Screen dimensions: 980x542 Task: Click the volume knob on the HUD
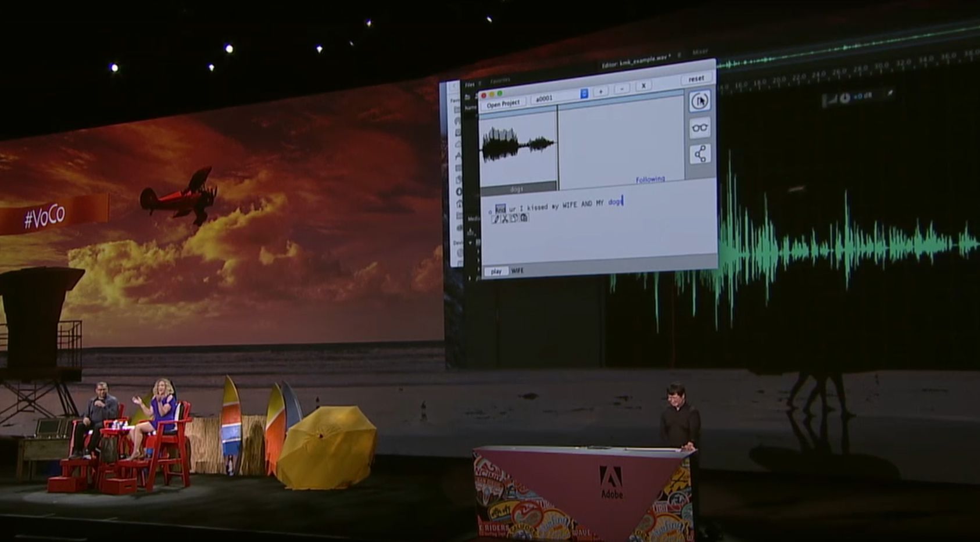pos(845,98)
